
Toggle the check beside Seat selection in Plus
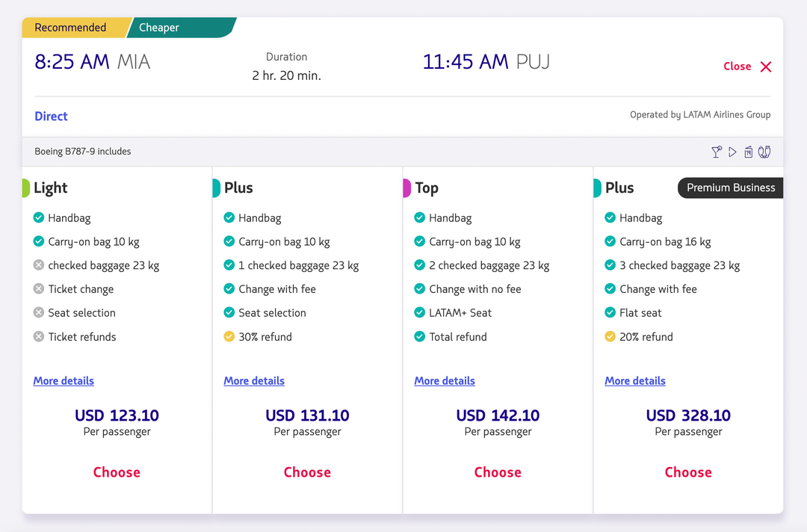pos(228,312)
